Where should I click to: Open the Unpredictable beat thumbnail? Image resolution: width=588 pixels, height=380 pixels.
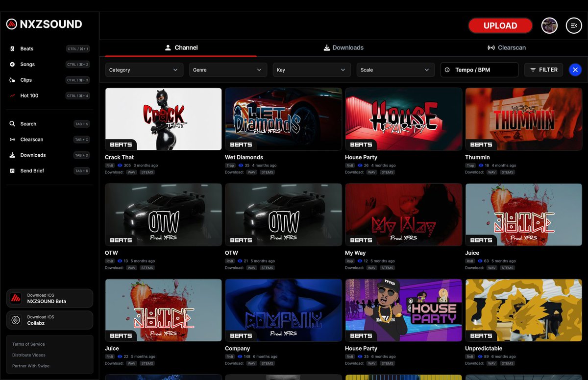524,310
